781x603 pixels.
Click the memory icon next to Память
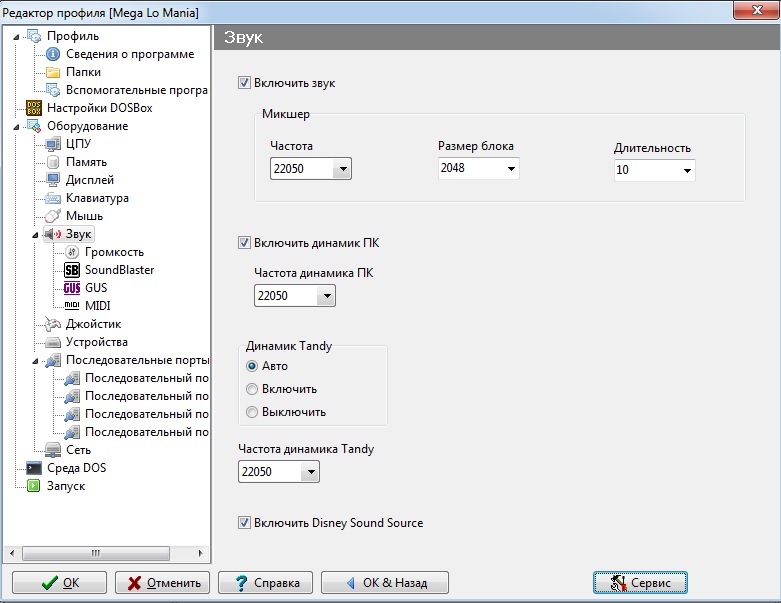[53, 162]
